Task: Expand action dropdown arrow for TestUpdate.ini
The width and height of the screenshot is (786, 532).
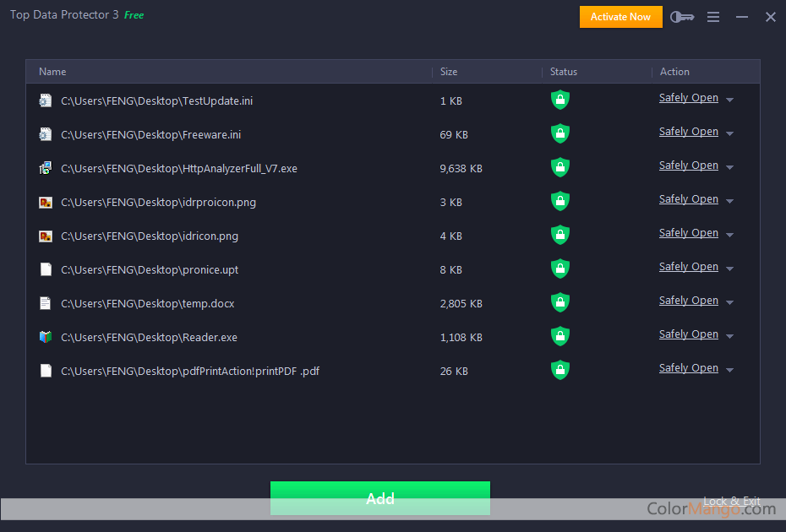Action: (729, 100)
